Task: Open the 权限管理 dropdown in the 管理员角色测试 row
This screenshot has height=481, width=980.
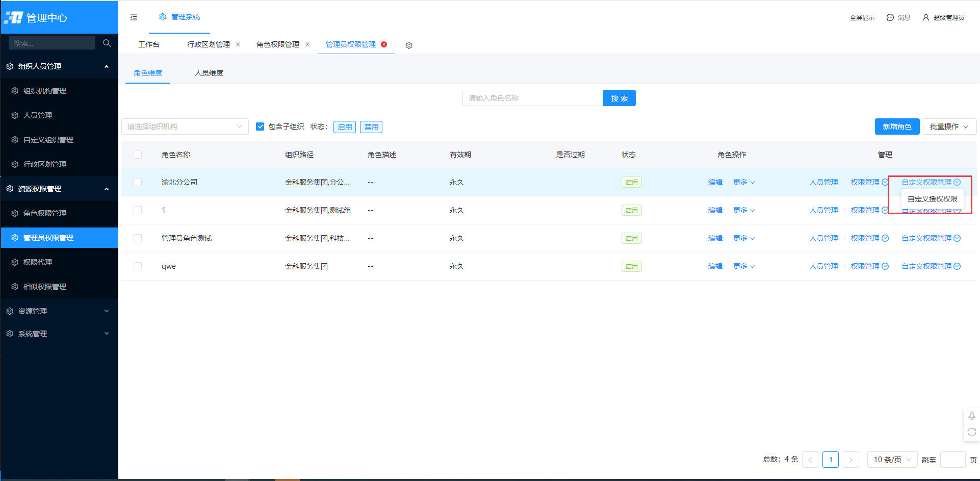Action: tap(870, 238)
